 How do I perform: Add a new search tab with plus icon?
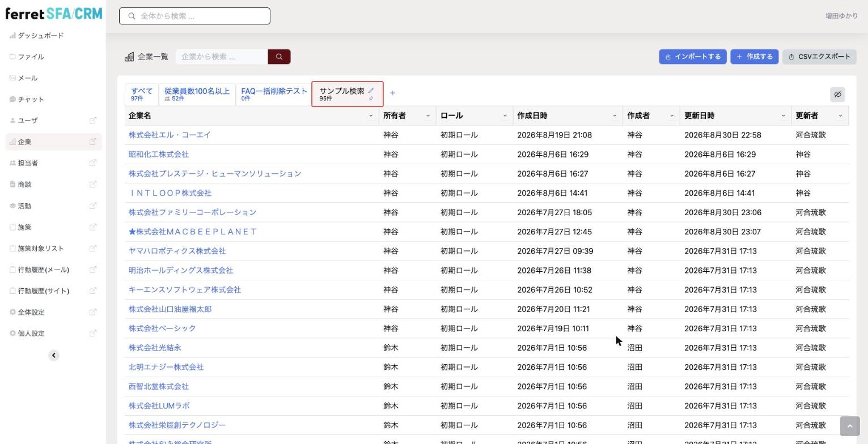click(x=392, y=93)
